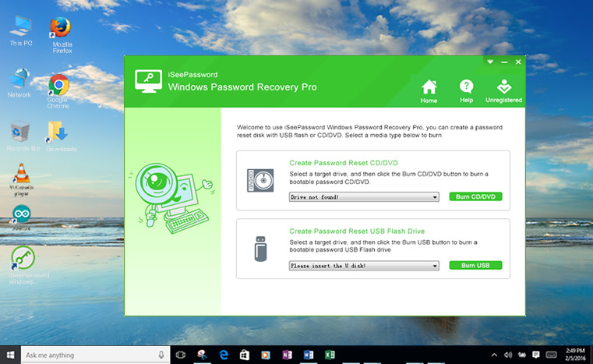Open the touch keyboard tray icon
The width and height of the screenshot is (593, 364).
[x=552, y=355]
